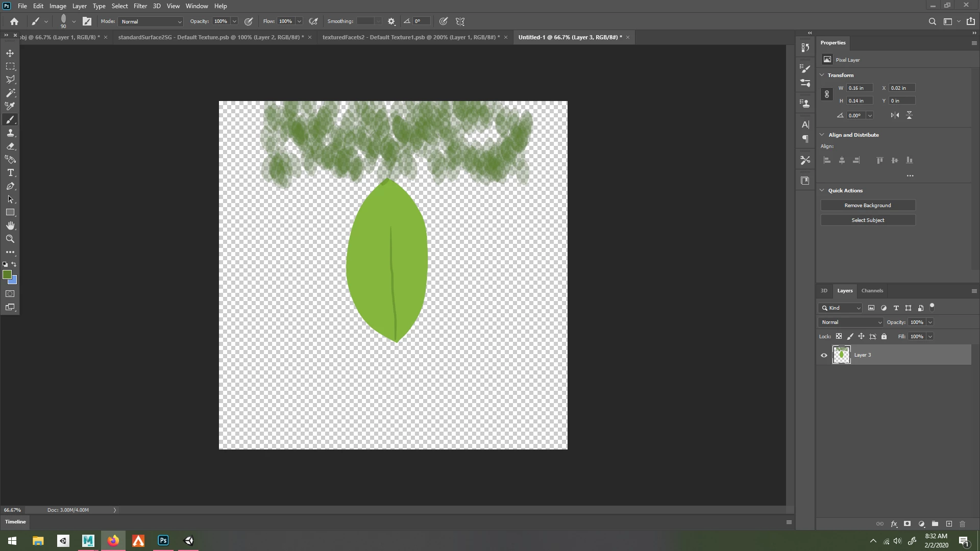Viewport: 980px width, 551px height.
Task: Delete layer with trash icon
Action: pos(963,524)
